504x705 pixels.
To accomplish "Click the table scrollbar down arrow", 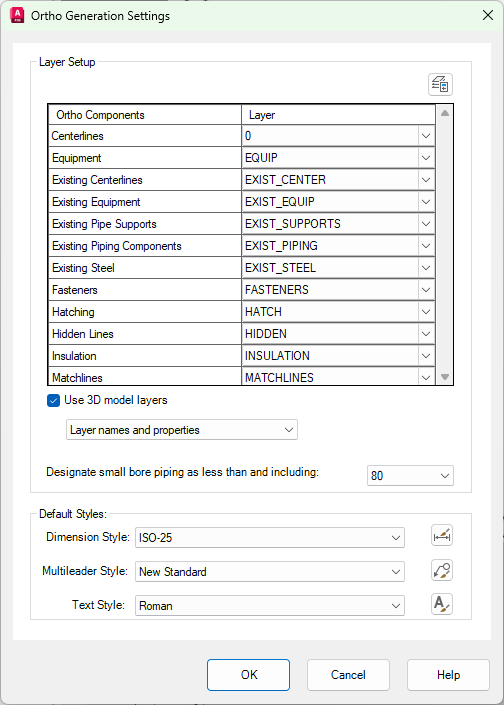I will coord(445,377).
